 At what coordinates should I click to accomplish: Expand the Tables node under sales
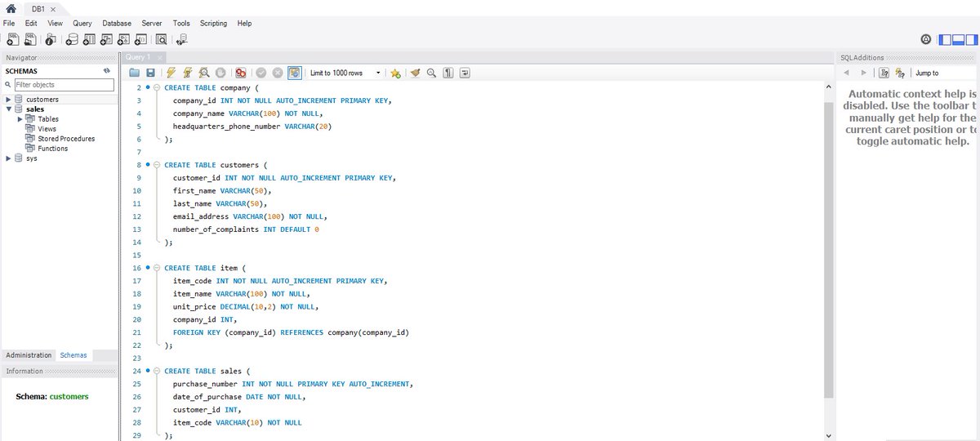(20, 119)
